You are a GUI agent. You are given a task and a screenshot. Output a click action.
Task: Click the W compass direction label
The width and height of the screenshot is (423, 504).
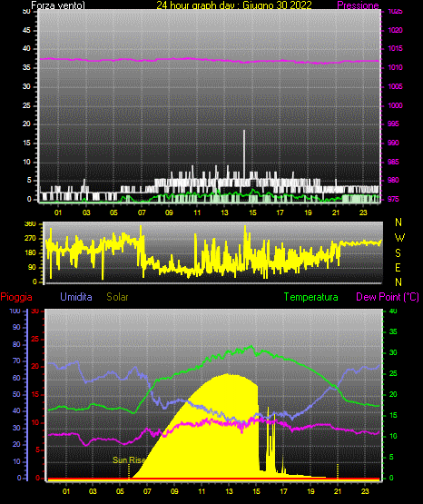tap(399, 238)
